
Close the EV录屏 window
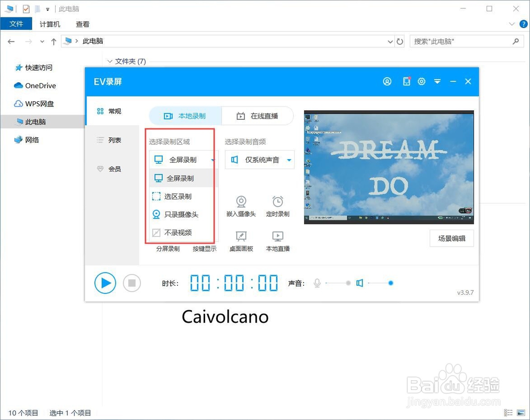[468, 82]
